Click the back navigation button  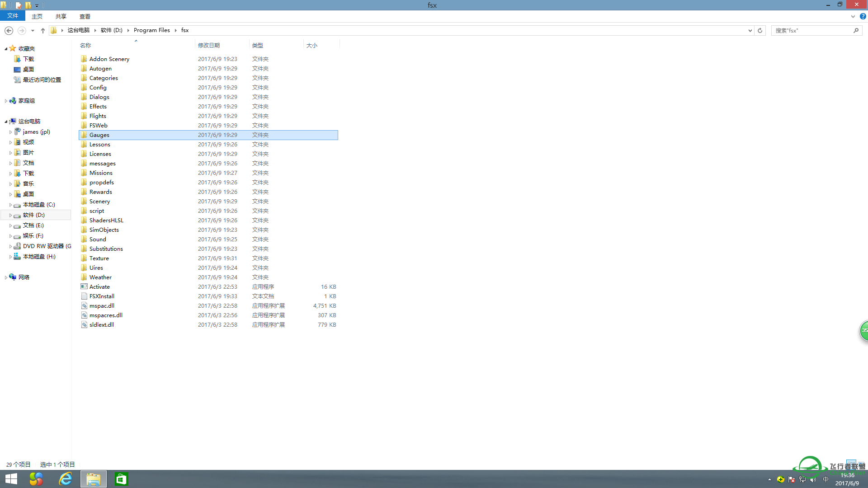pos(8,30)
